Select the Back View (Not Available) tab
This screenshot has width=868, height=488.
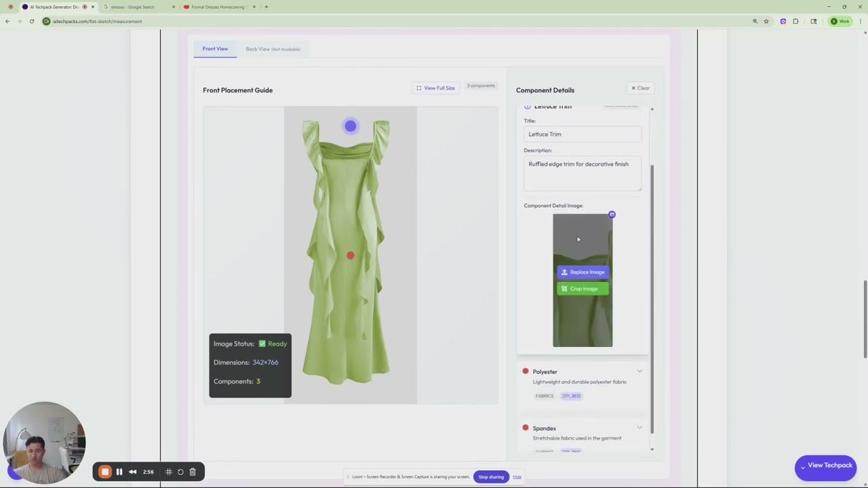(x=273, y=49)
